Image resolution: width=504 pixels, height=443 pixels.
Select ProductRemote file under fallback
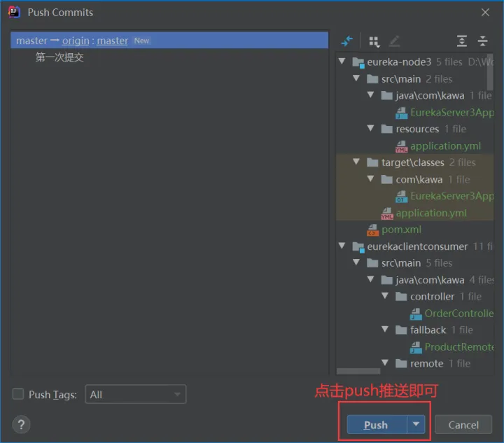point(459,346)
